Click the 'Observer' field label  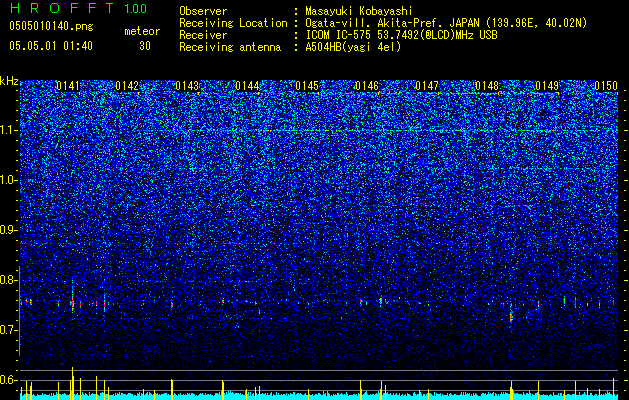tap(203, 11)
